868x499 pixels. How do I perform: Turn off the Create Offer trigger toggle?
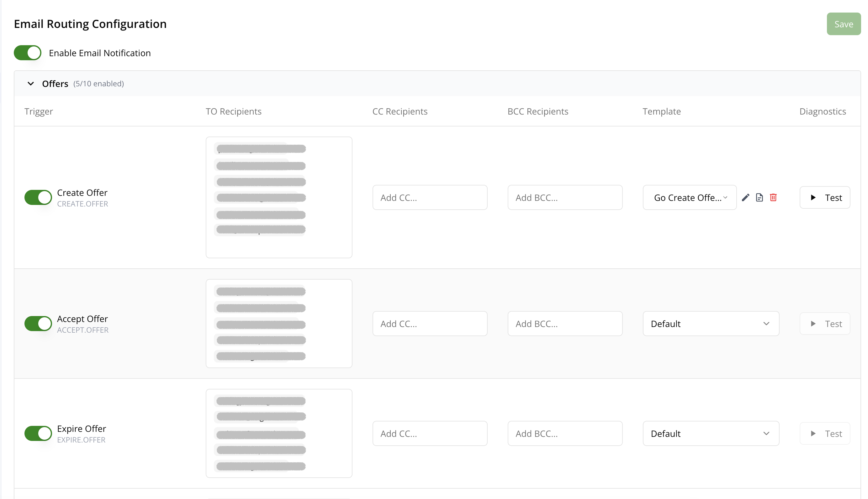click(x=38, y=197)
